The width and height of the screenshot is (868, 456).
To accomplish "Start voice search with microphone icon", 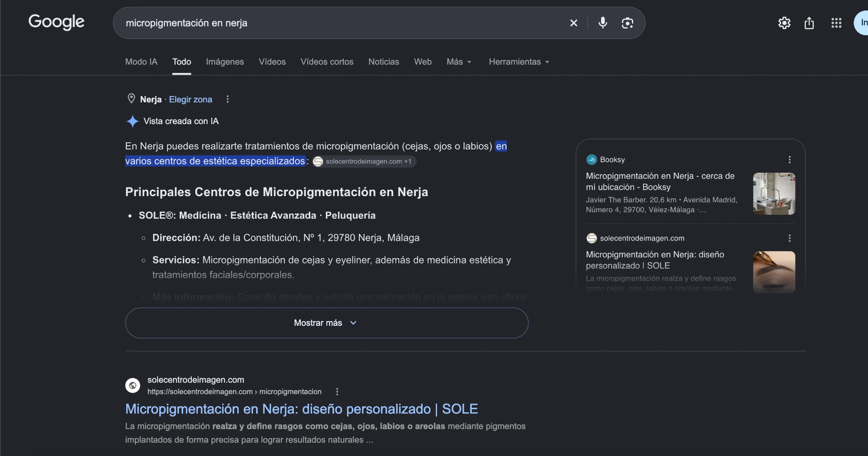I will [602, 23].
